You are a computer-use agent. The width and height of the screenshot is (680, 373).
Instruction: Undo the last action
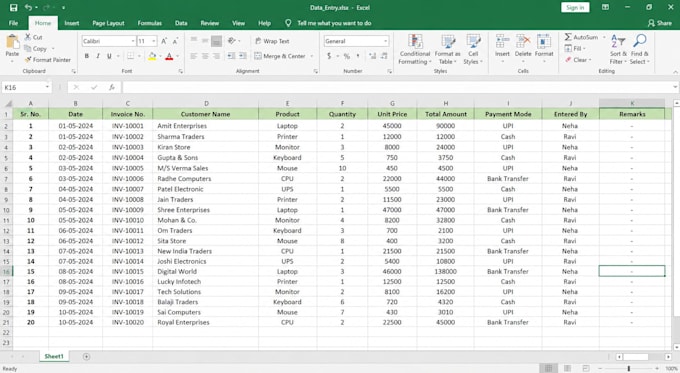(28, 7)
